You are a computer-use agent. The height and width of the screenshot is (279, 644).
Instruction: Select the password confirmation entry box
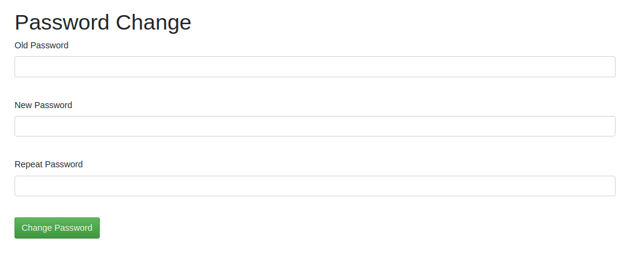pyautogui.click(x=315, y=186)
